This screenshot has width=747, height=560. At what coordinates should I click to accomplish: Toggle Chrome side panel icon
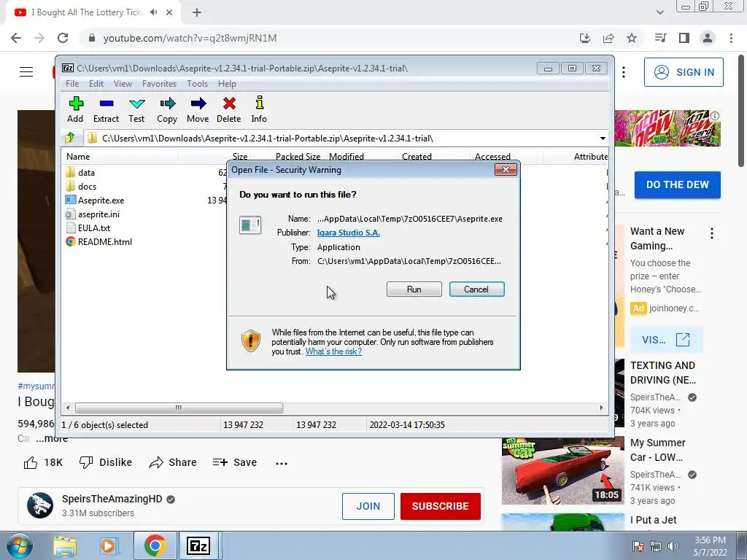(x=684, y=38)
